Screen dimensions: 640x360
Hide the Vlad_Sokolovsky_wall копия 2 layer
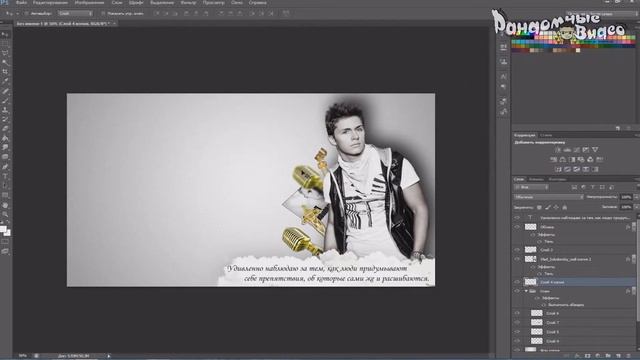coord(517,259)
